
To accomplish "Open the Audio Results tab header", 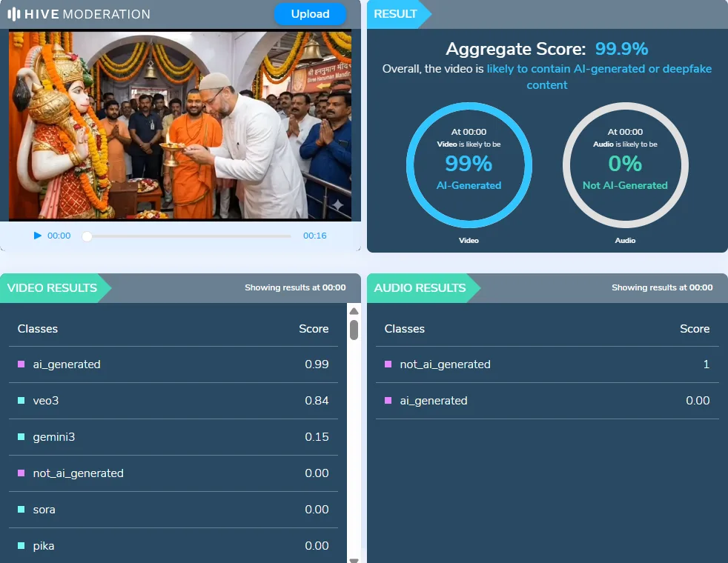I will (420, 288).
